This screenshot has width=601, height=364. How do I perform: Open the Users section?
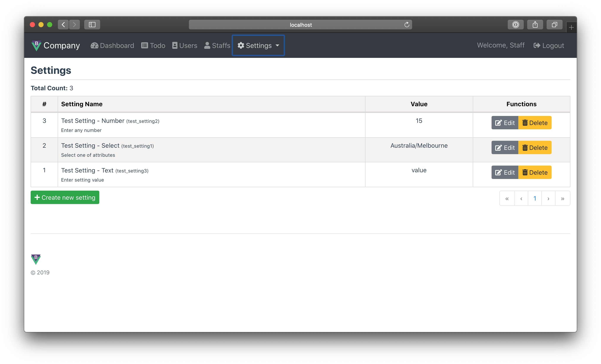[184, 45]
